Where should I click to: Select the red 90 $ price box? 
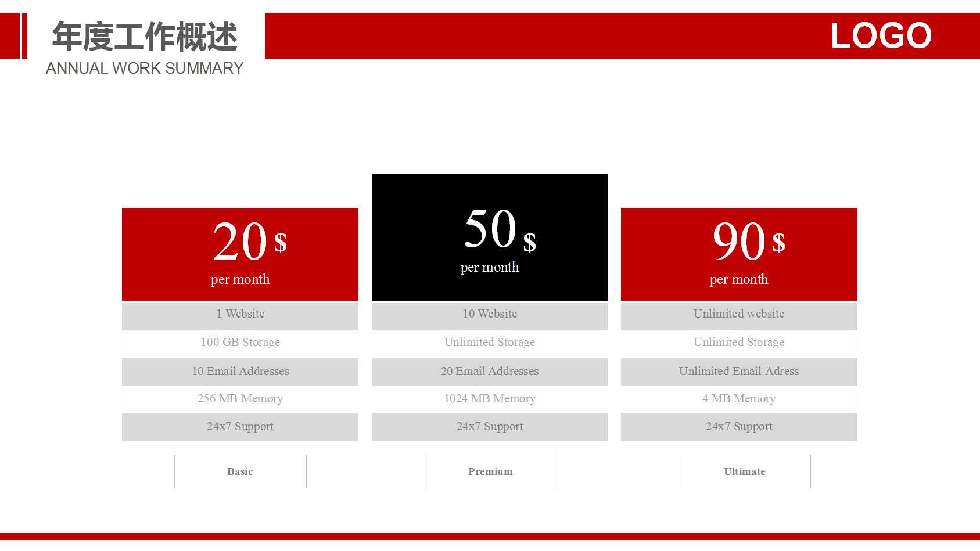[739, 254]
